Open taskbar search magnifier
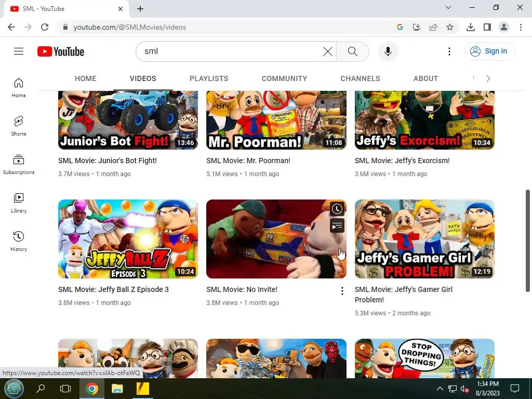The image size is (532, 399). [41, 389]
